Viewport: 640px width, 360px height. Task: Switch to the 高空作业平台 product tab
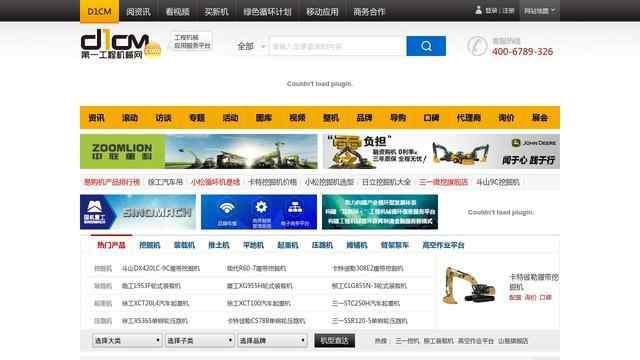coord(443,245)
